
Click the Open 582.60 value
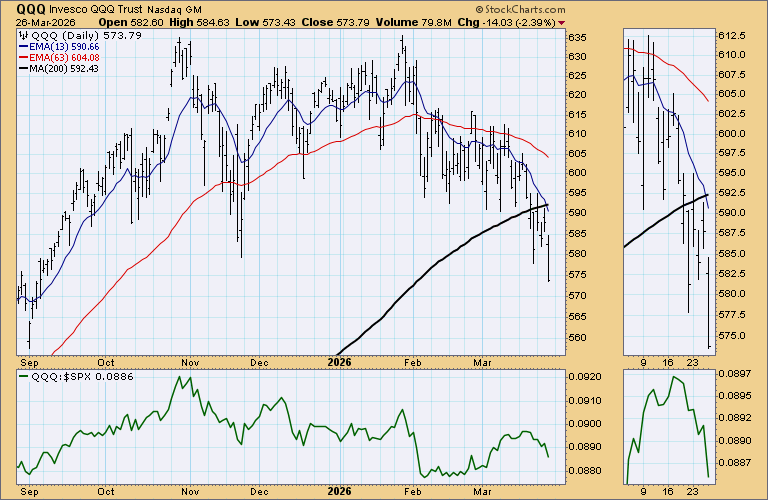pyautogui.click(x=131, y=23)
